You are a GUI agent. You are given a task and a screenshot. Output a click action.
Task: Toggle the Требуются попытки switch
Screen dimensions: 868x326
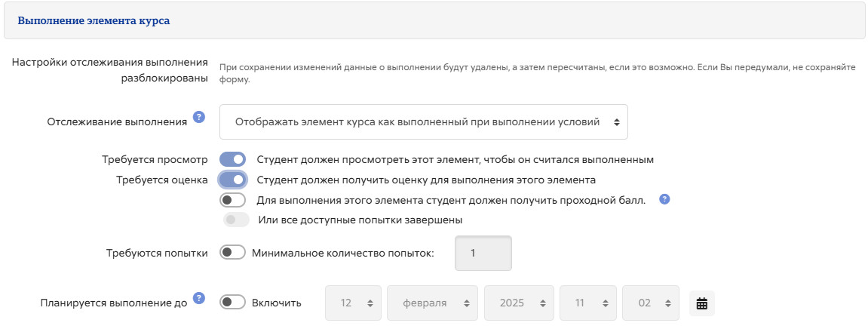coord(232,252)
